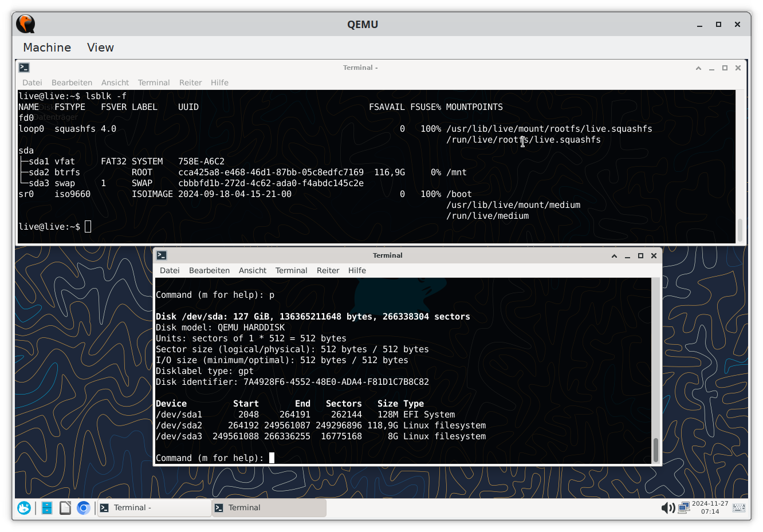This screenshot has height=532, width=763.
Task: Open the Reiter menu in the lower Terminal
Action: pyautogui.click(x=328, y=270)
